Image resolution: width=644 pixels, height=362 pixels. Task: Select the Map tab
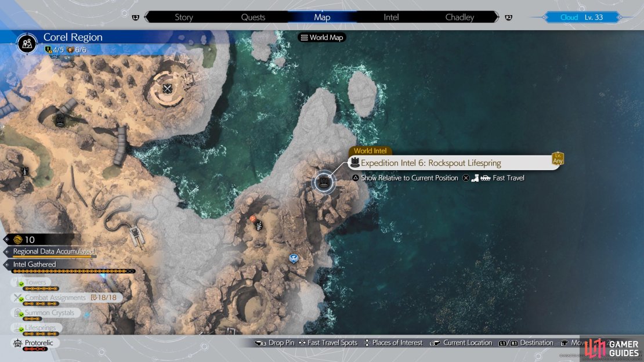322,17
